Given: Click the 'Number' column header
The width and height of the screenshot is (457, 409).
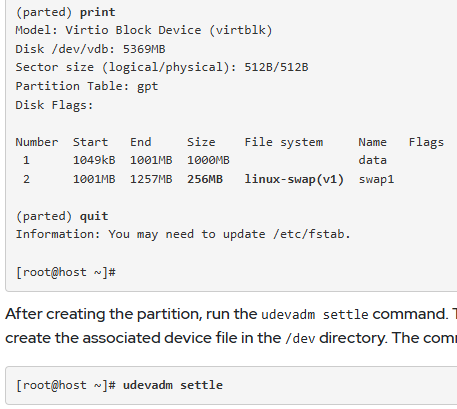Looking at the screenshot, I should point(37,142).
